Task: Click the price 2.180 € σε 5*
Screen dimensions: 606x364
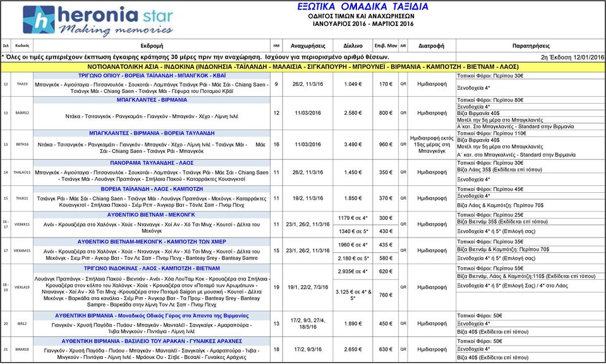Action: point(353,258)
